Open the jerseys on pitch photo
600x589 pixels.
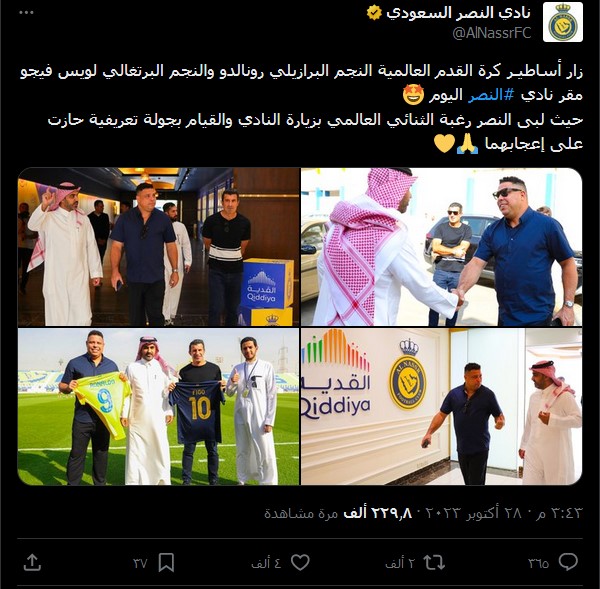(158, 406)
